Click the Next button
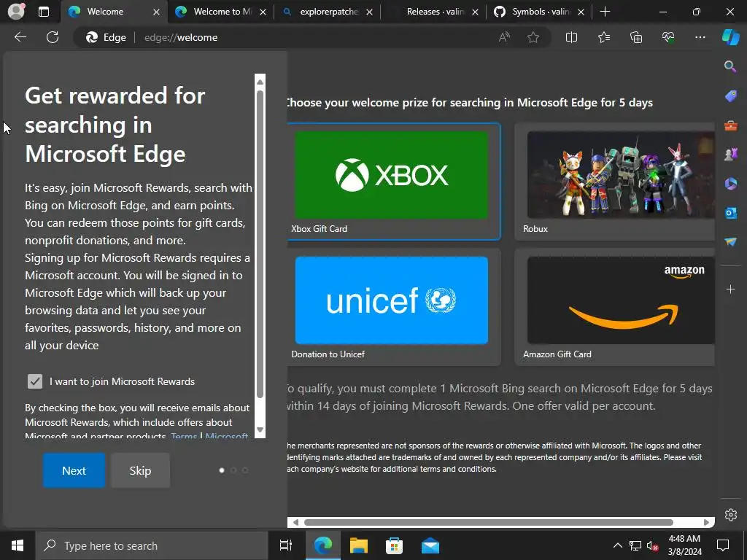 74,470
